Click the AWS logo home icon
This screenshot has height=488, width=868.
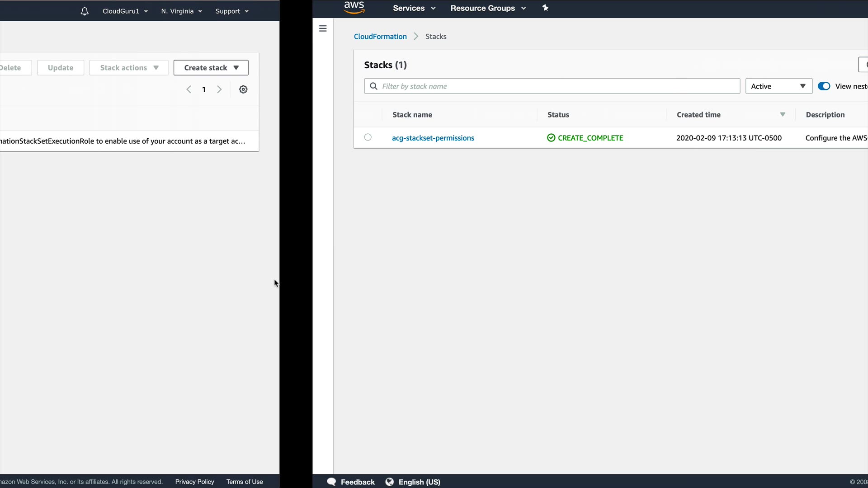[x=354, y=8]
